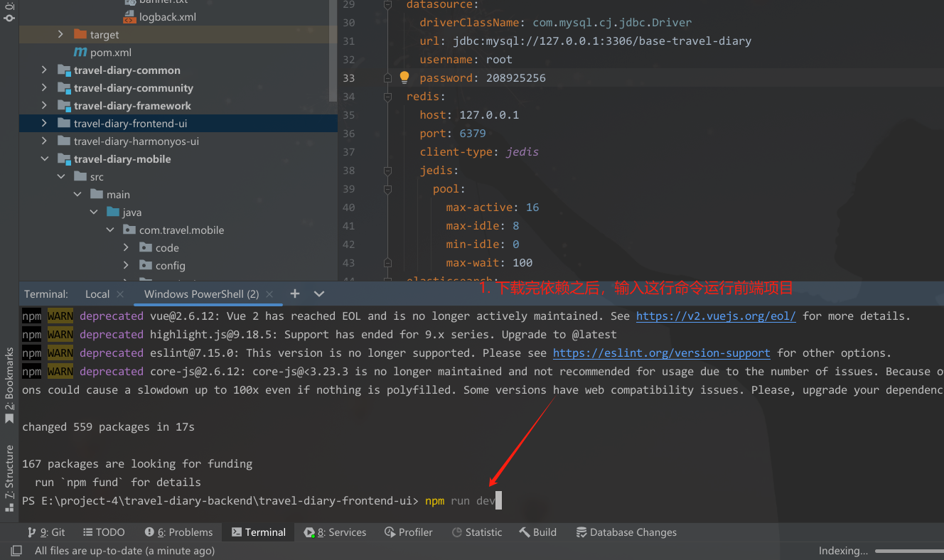Expand the travel-diary-community module

pos(44,88)
